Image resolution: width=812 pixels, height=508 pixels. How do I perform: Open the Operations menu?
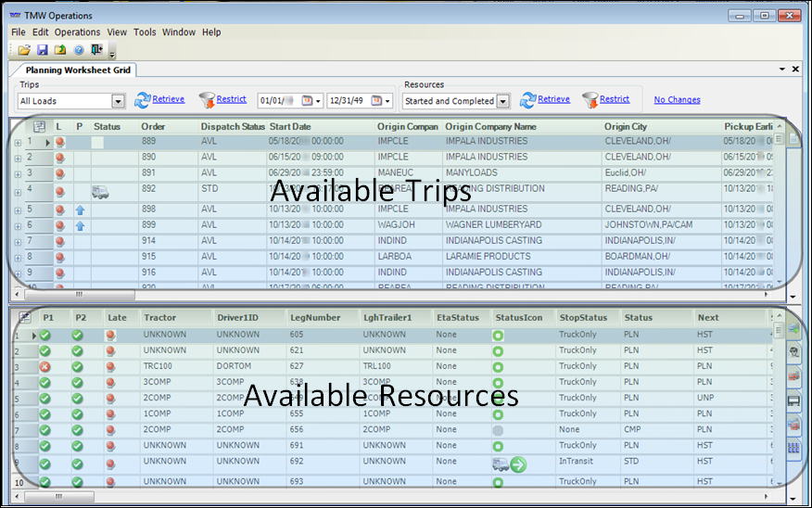(77, 32)
